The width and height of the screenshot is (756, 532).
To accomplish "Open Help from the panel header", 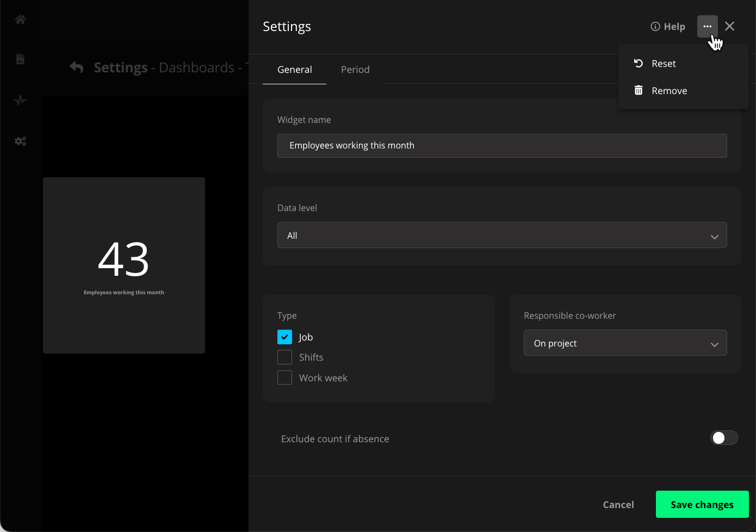I will (x=668, y=27).
